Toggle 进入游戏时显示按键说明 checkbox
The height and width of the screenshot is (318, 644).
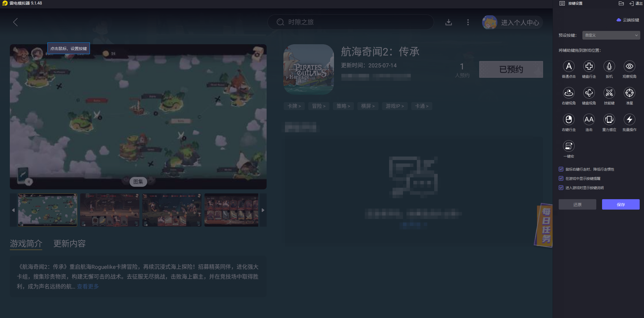click(x=561, y=188)
